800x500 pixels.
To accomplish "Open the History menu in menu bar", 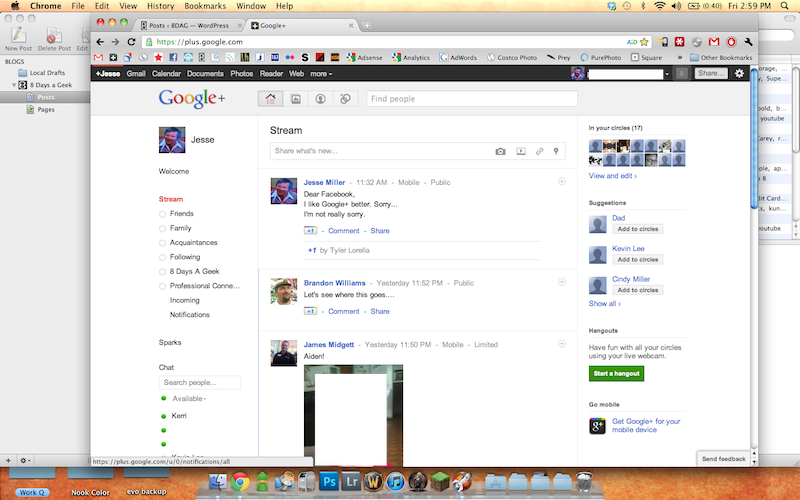I will point(160,6).
